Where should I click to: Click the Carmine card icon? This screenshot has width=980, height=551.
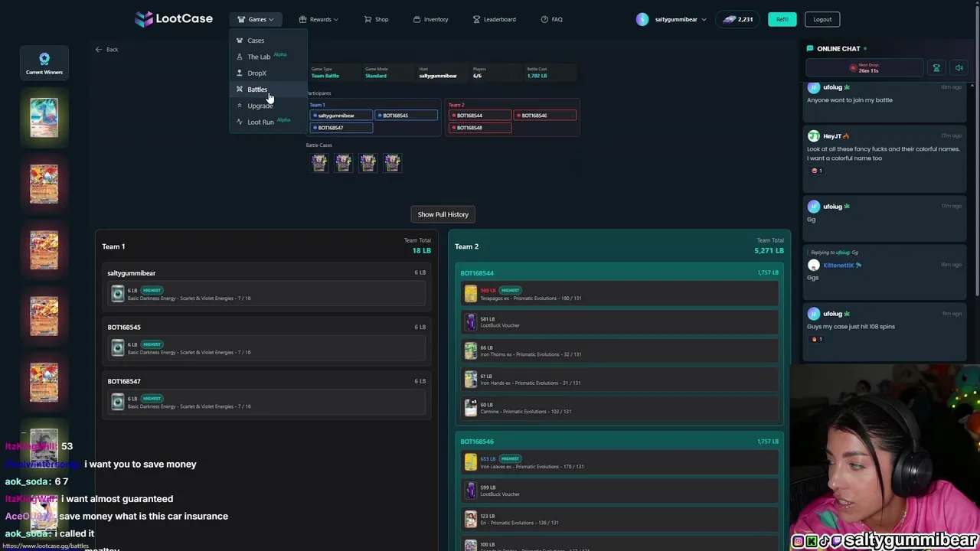tap(471, 408)
